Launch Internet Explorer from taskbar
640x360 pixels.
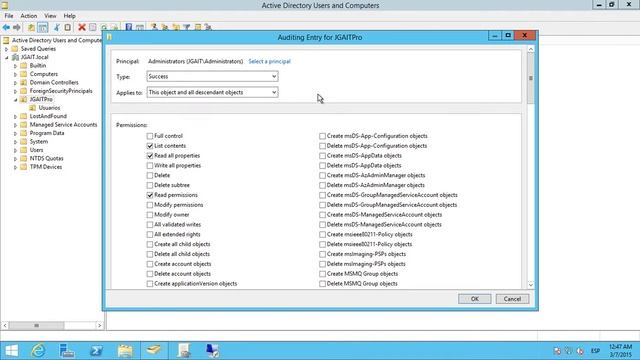tap(38, 351)
